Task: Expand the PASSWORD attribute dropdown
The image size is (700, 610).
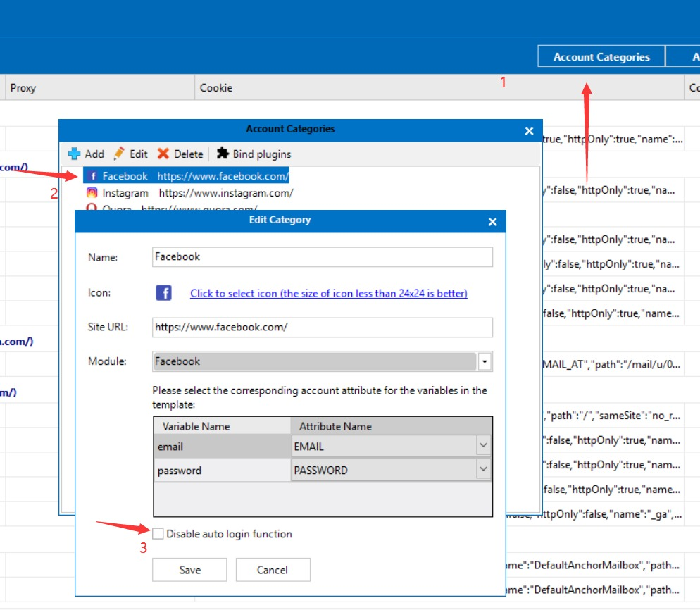Action: pos(483,469)
